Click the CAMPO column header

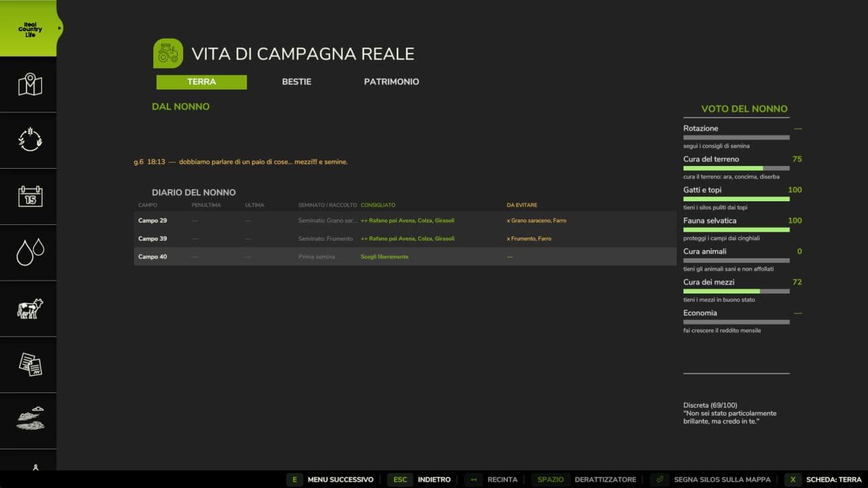point(148,205)
